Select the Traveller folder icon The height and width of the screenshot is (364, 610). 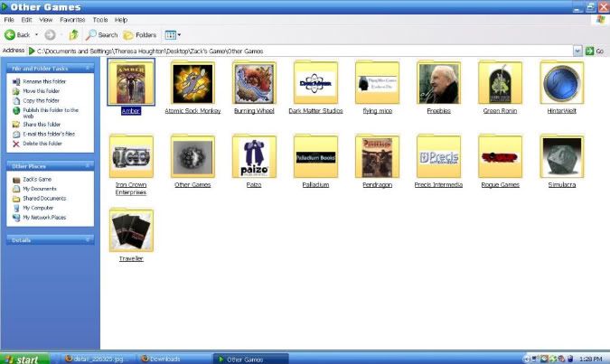[x=131, y=230]
